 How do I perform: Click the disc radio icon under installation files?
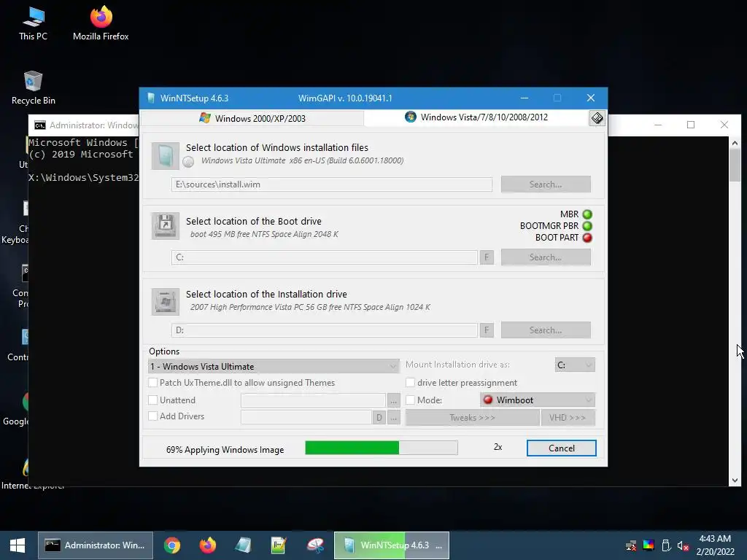(188, 161)
